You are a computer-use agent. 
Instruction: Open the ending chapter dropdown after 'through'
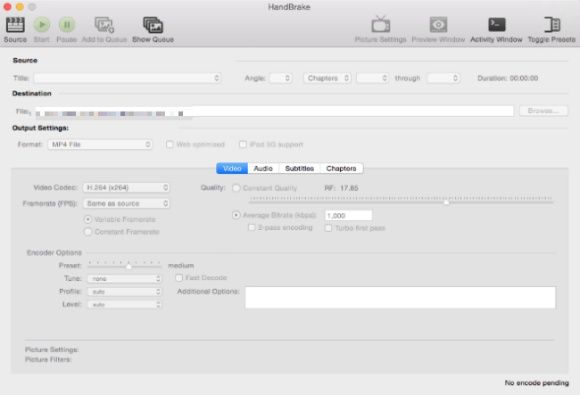(x=444, y=78)
